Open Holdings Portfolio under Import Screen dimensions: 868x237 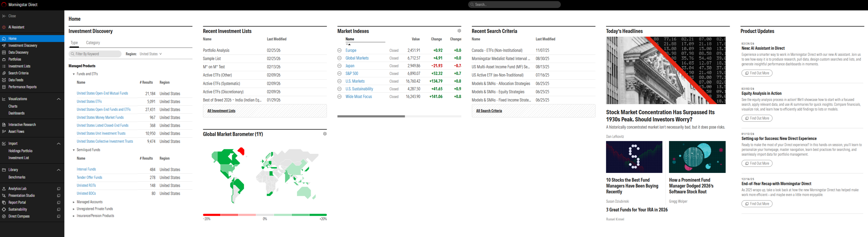(21, 151)
